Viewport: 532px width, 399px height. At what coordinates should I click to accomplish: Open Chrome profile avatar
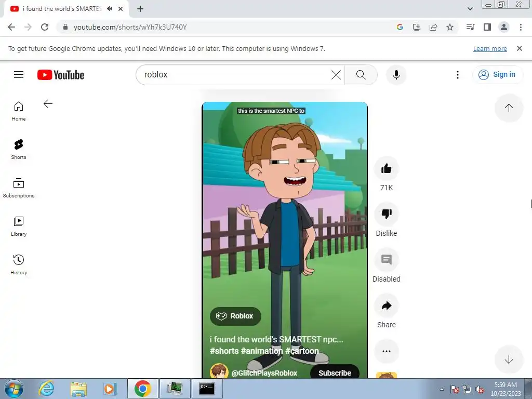pyautogui.click(x=504, y=27)
